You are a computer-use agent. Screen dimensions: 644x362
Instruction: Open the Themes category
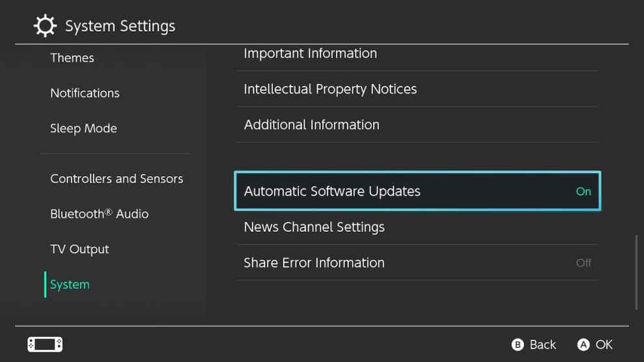coord(72,58)
